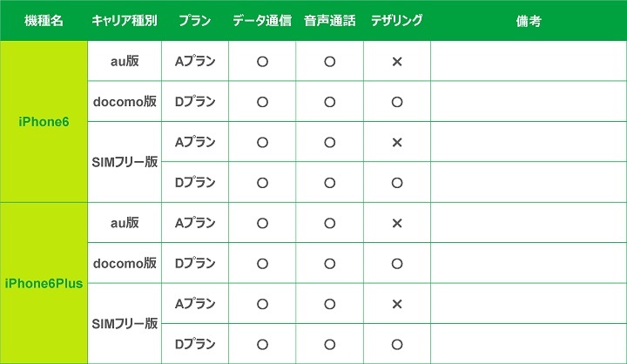Click tethering circle for iPhone6Plus SIMフリー版 Dプラン
Image resolution: width=627 pixels, height=364 pixels.
pyautogui.click(x=396, y=344)
